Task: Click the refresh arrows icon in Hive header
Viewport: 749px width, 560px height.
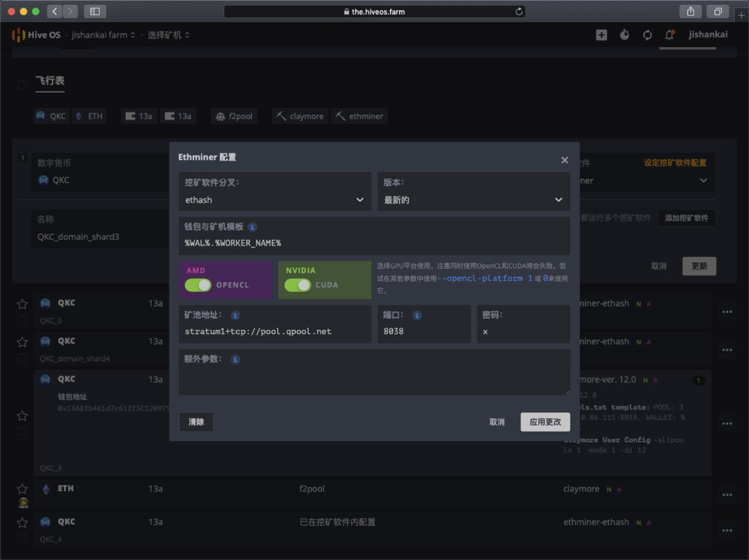Action: click(647, 35)
